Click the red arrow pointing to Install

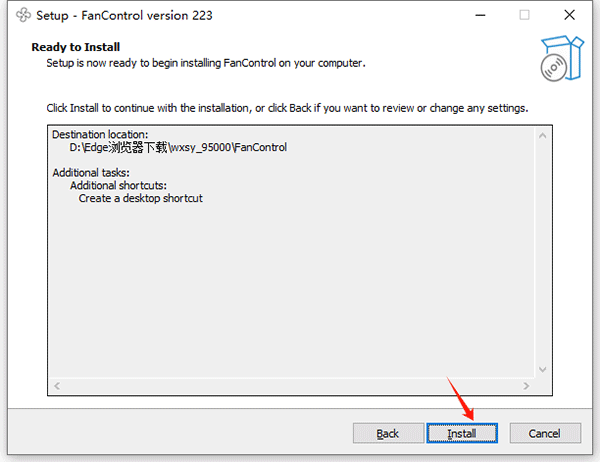[x=459, y=396]
